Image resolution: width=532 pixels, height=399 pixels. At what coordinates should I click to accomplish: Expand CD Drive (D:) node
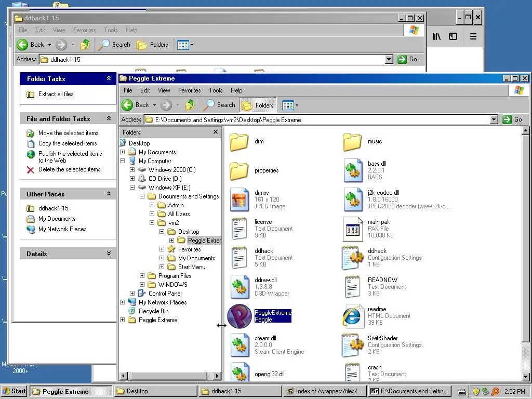132,179
